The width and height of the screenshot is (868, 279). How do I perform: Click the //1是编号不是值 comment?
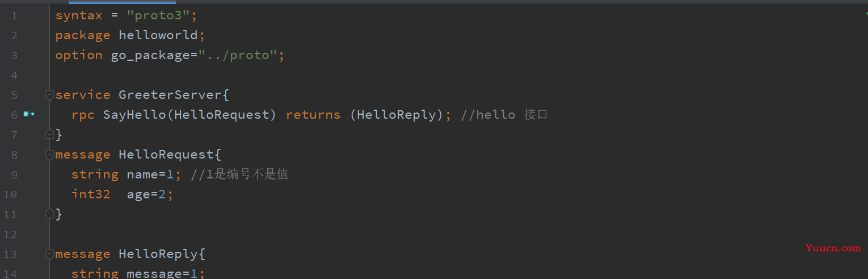point(239,174)
